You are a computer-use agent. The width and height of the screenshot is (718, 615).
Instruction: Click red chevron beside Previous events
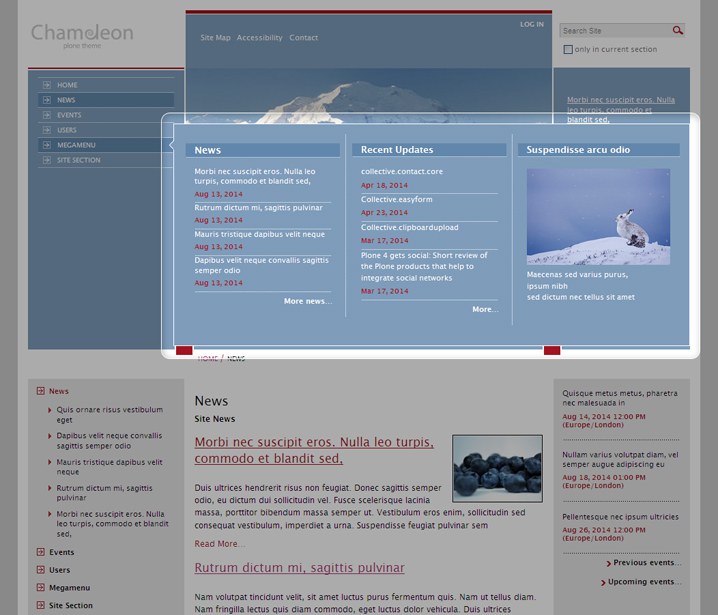click(609, 563)
